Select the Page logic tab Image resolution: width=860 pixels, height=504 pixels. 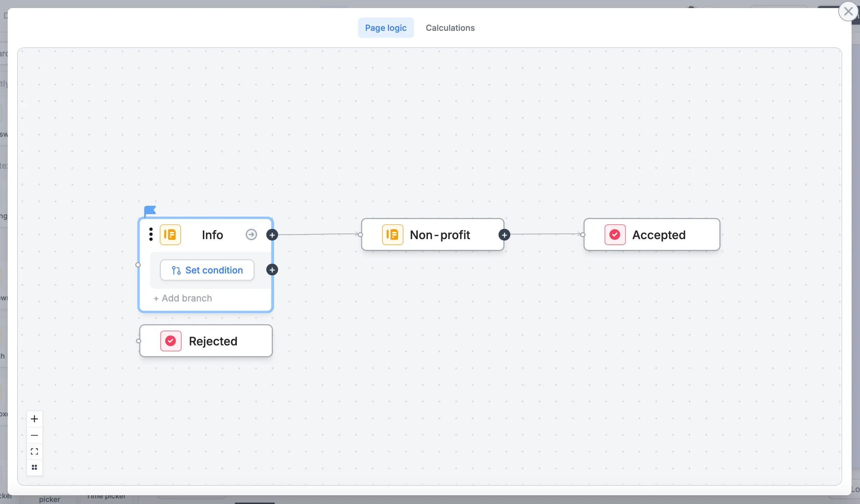point(385,28)
